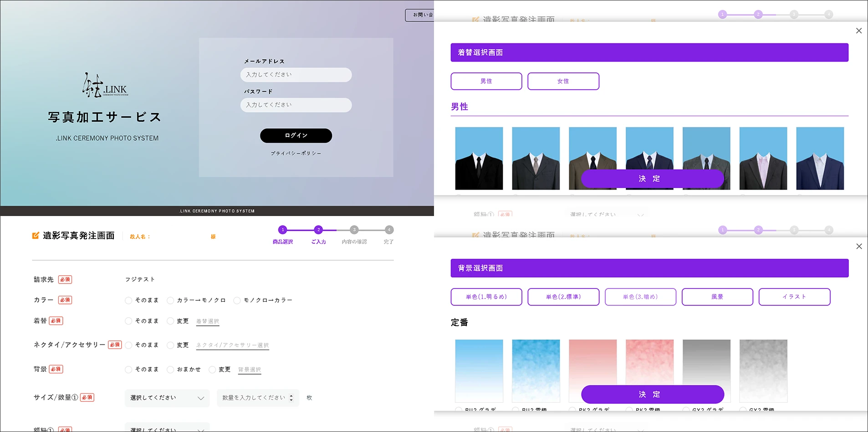Screen dimensions: 868x432
Task: Switch to the 風景 background tab
Action: point(717,297)
